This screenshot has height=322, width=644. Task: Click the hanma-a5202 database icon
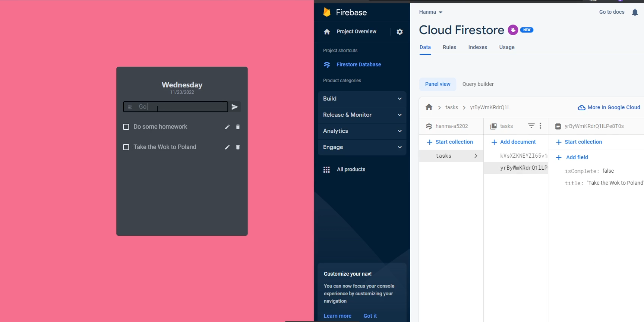pos(429,126)
